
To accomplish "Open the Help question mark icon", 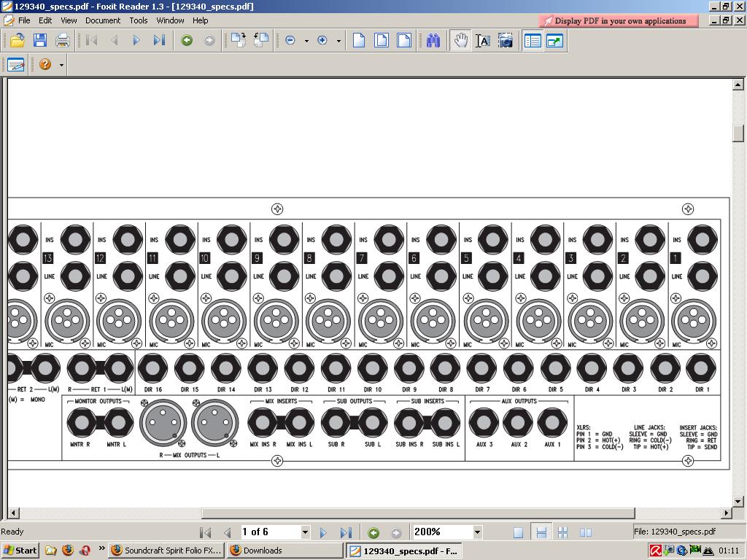I will pyautogui.click(x=45, y=64).
